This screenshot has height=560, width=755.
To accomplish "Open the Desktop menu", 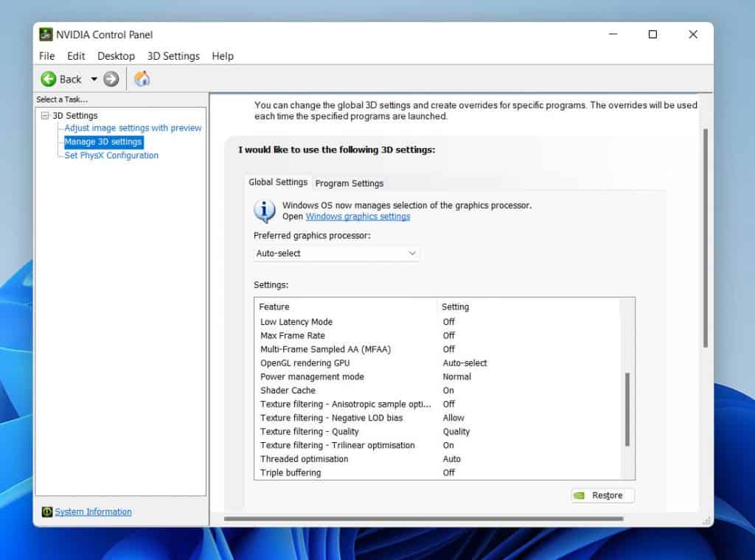I will tap(116, 56).
